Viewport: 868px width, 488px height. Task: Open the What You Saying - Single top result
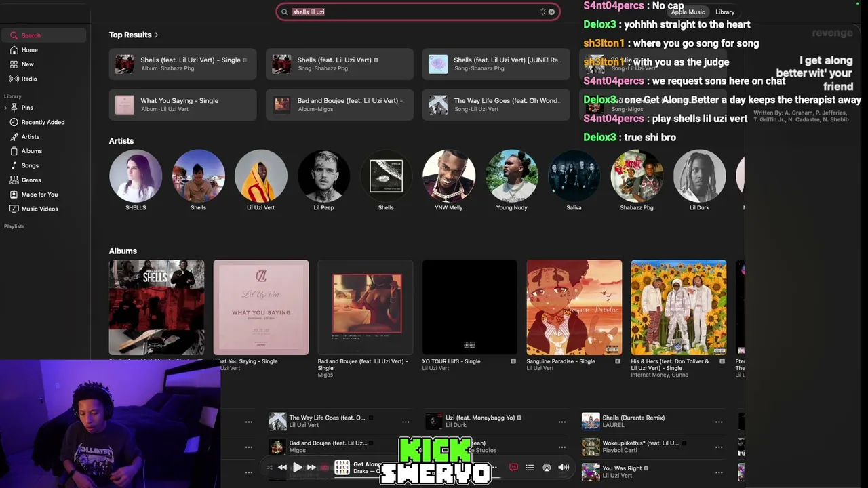click(x=183, y=104)
